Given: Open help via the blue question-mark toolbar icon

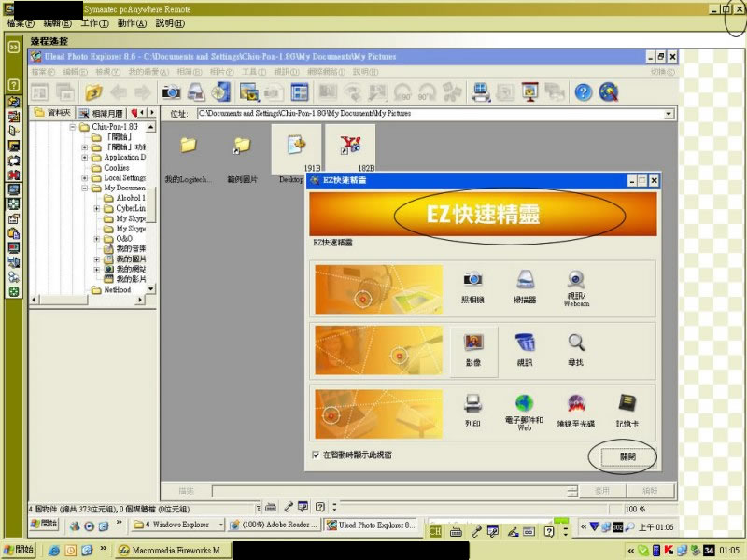Looking at the screenshot, I should 583,91.
